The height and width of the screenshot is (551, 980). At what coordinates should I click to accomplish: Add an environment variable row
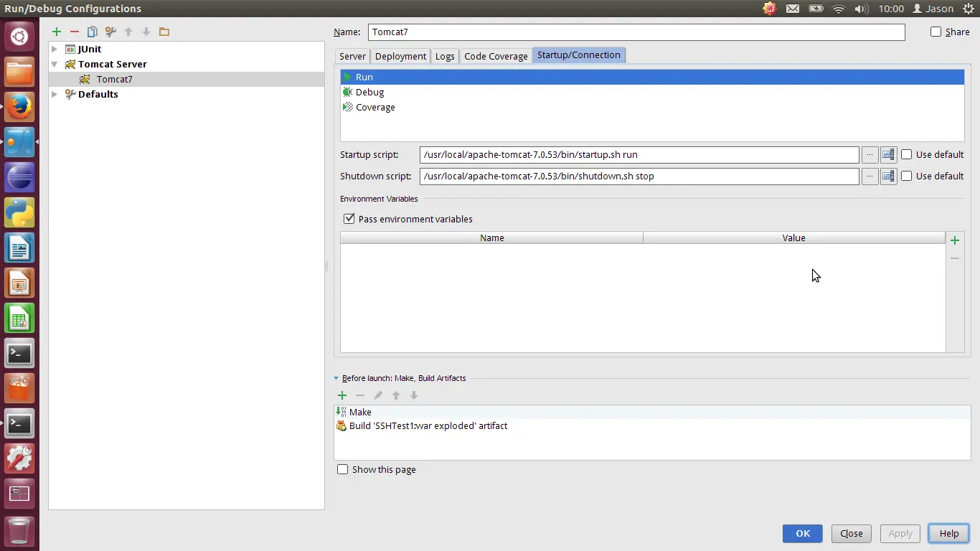click(x=955, y=240)
